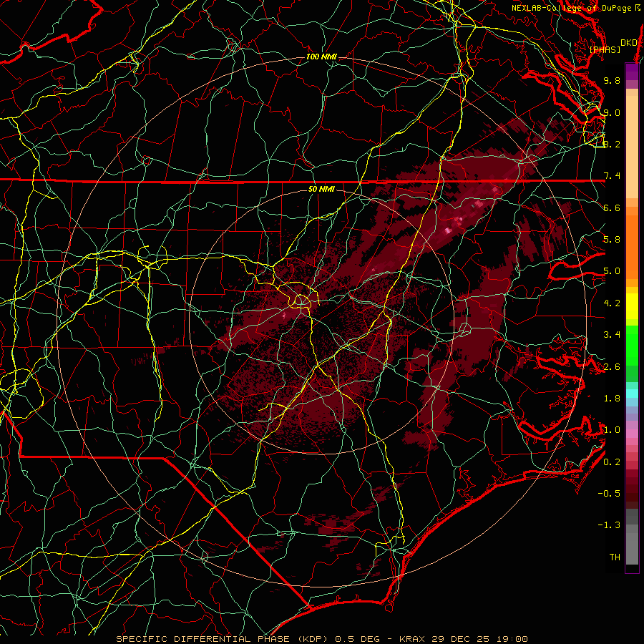644x644 pixels.
Task: Click the KRAX radar site identifier
Action: tap(412, 639)
